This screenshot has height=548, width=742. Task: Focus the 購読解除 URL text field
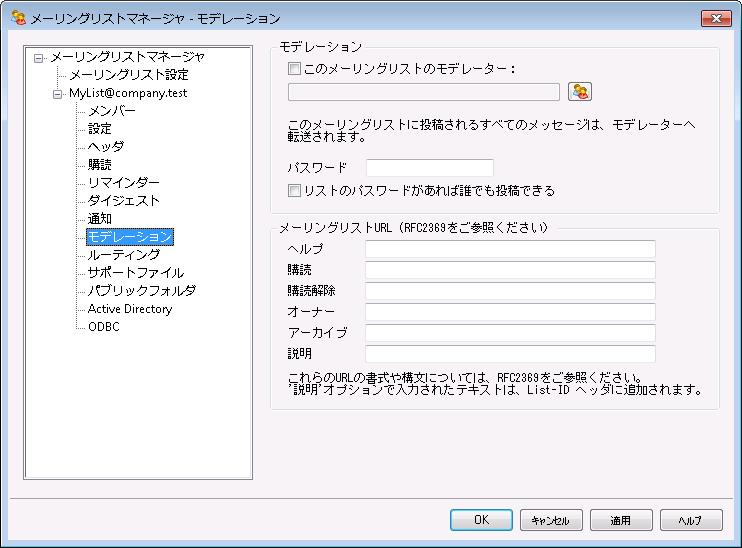coord(509,291)
